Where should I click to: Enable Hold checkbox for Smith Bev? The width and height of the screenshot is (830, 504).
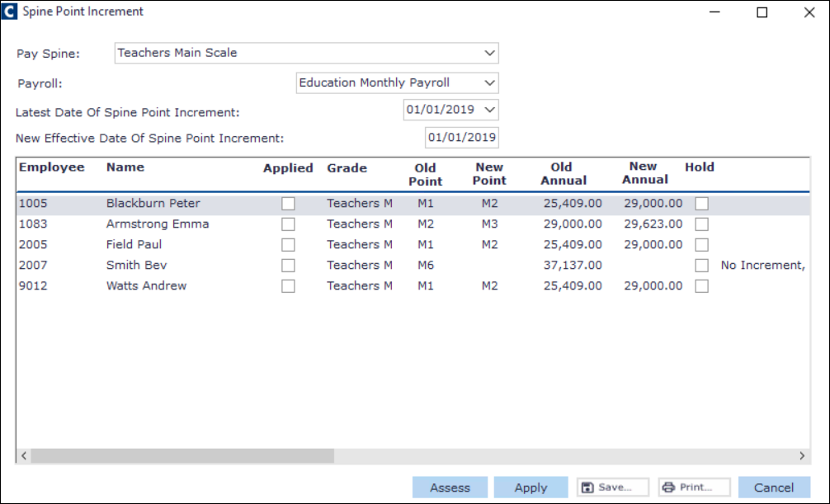[701, 266]
